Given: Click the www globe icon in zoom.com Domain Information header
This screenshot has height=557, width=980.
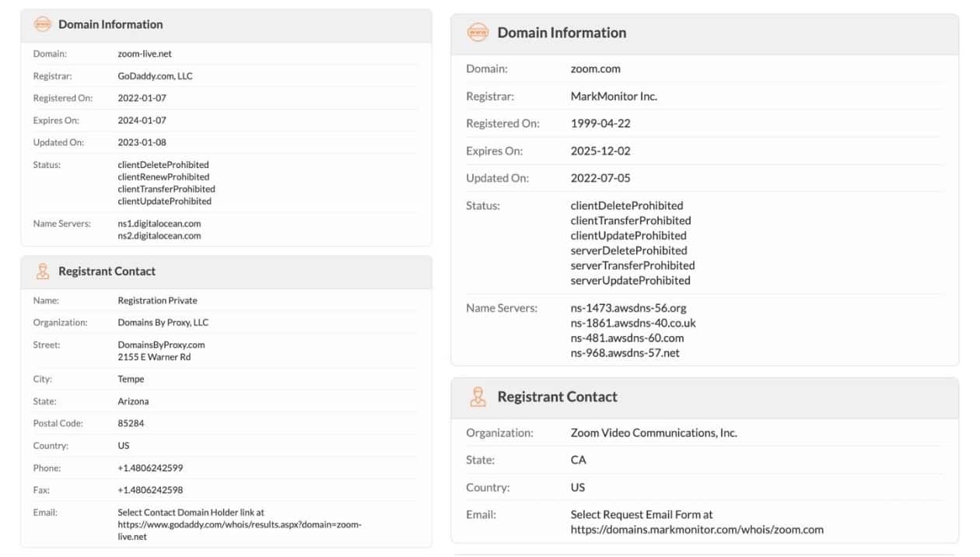Looking at the screenshot, I should (x=478, y=33).
